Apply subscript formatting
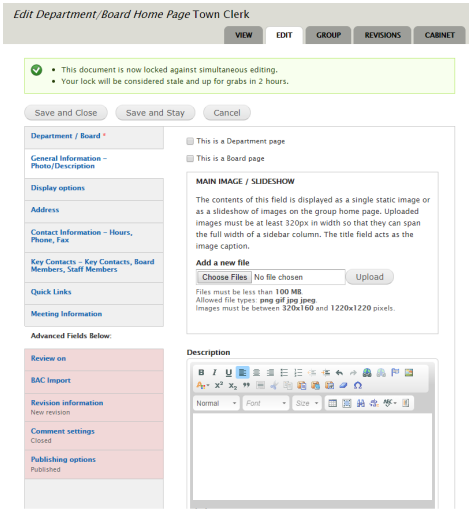This screenshot has width=471, height=516. pos(233,385)
